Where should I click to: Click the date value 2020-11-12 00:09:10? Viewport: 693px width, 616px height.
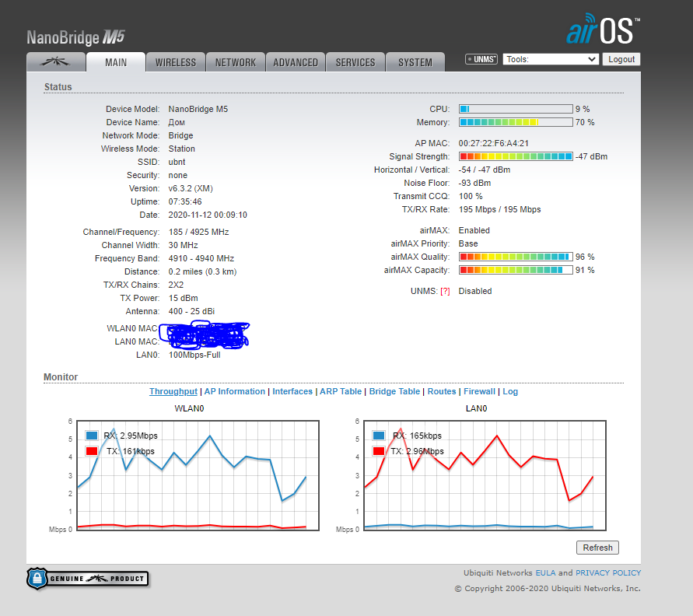(x=208, y=215)
